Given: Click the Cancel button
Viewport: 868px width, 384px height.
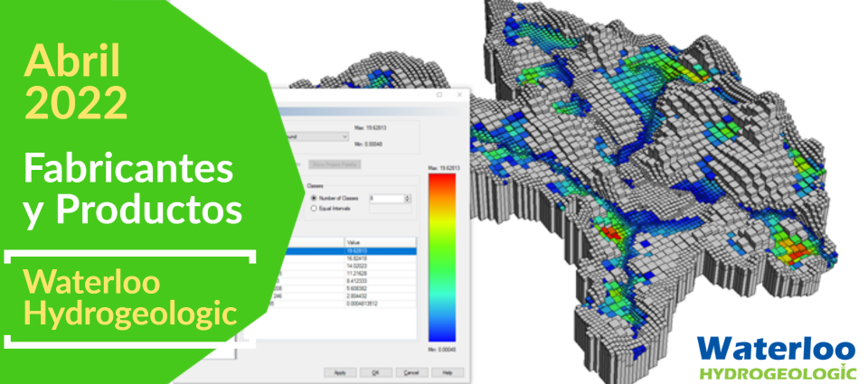Looking at the screenshot, I should click(x=411, y=373).
